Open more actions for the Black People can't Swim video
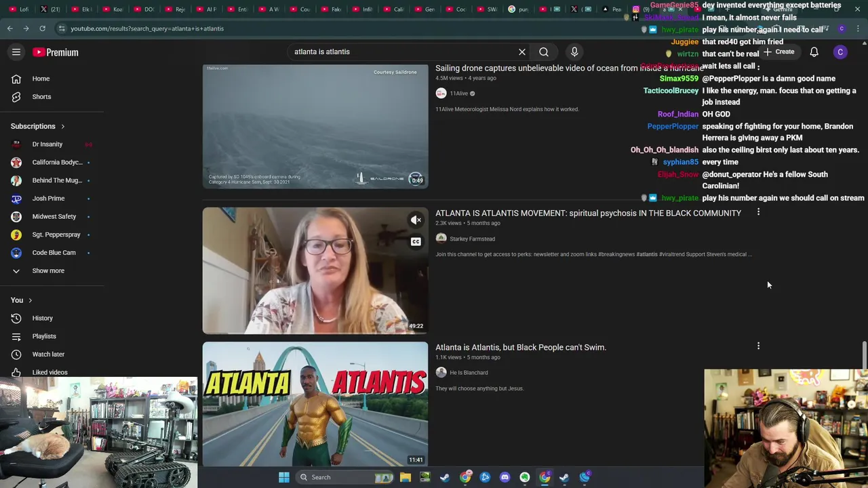 (x=758, y=346)
